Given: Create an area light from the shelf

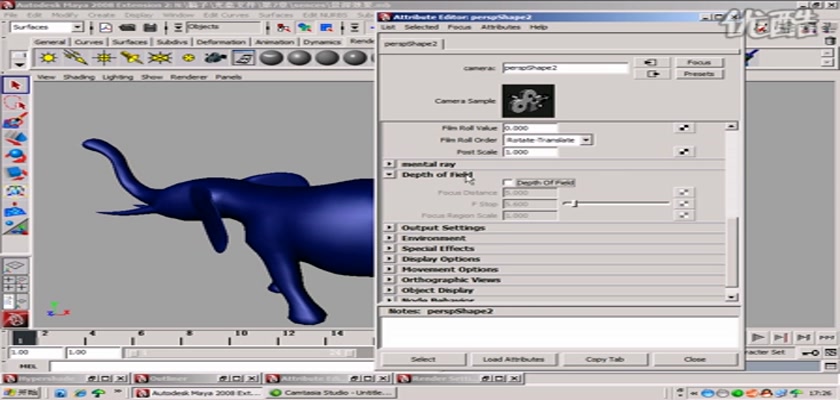Looking at the screenshot, I should pyautogui.click(x=160, y=57).
